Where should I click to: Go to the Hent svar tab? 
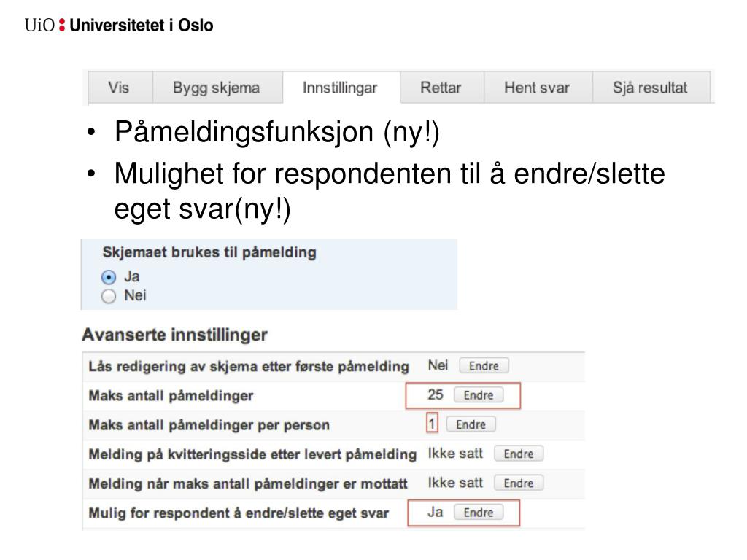[538, 87]
